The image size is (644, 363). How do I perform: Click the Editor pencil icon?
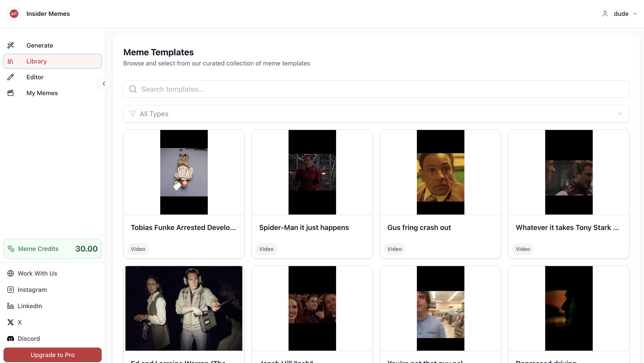(x=11, y=77)
